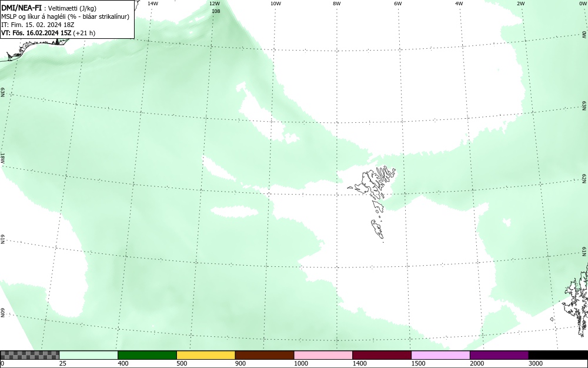The width and height of the screenshot is (588, 368).
Task: Click the 2W longitude label at top
Action: click(520, 4)
